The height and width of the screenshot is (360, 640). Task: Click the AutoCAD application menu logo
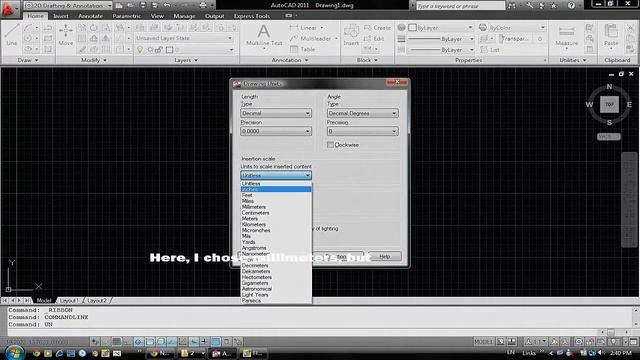(9, 8)
